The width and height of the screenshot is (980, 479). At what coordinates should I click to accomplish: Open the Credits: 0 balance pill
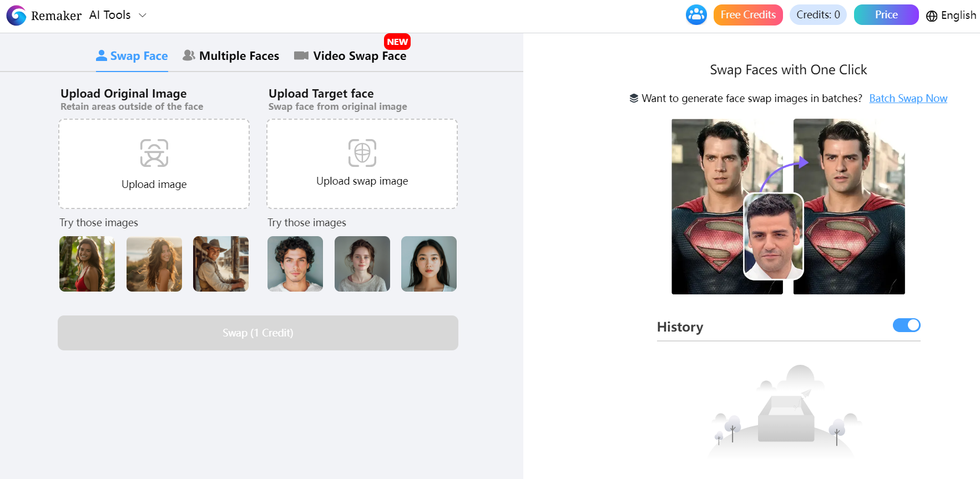[x=818, y=15]
